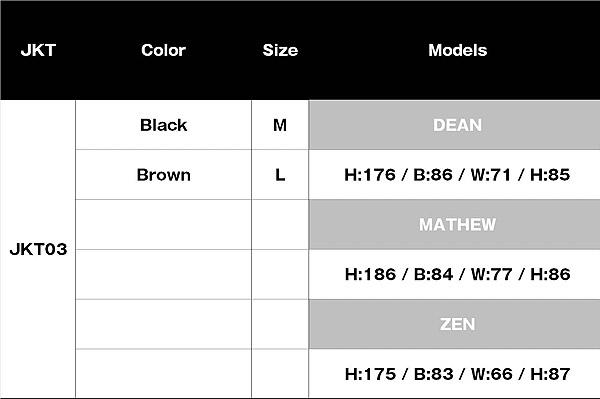The width and height of the screenshot is (600, 399).
Task: Select the Brown color cell
Action: click(x=163, y=175)
